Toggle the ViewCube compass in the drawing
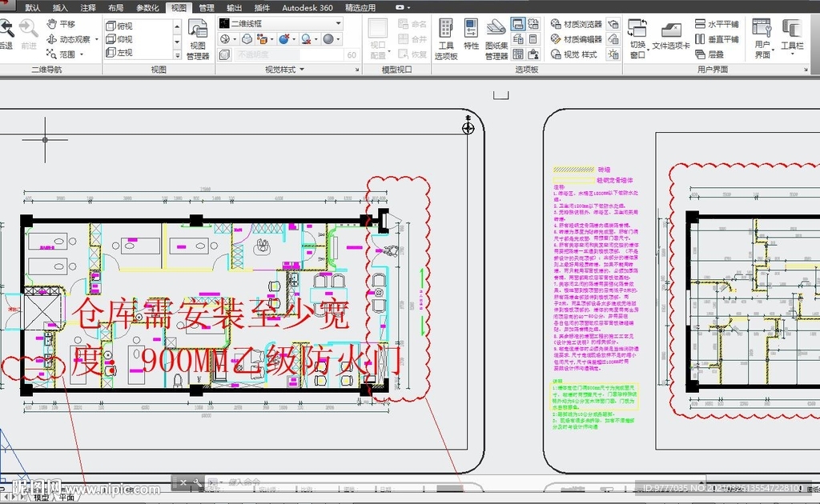 (x=468, y=127)
